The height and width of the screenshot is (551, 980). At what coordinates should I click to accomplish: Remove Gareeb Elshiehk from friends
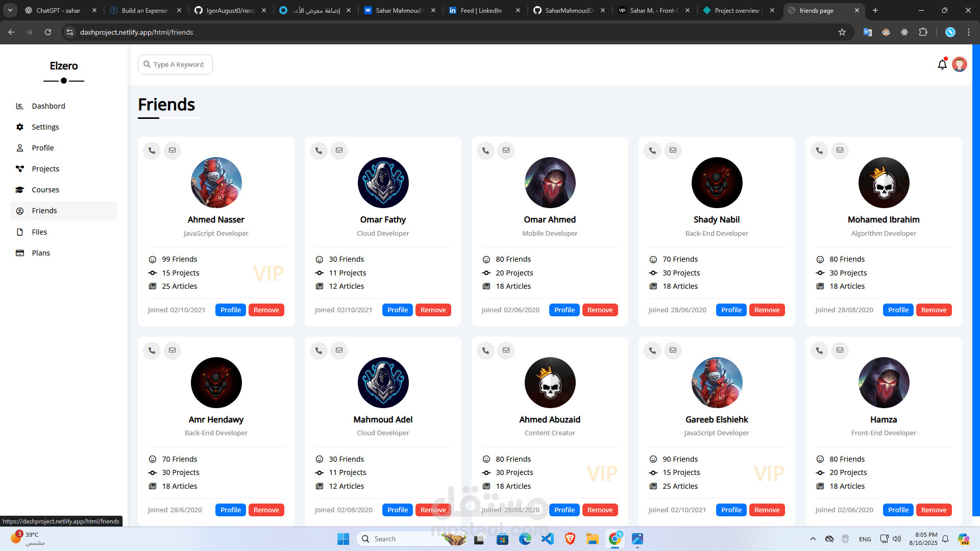point(767,510)
